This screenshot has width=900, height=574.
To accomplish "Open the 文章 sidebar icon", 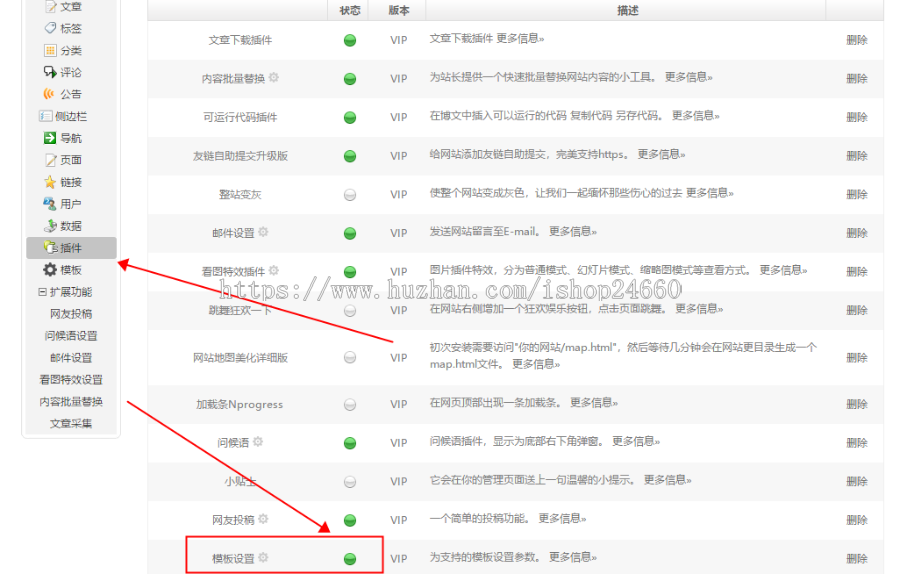I will click(x=51, y=7).
